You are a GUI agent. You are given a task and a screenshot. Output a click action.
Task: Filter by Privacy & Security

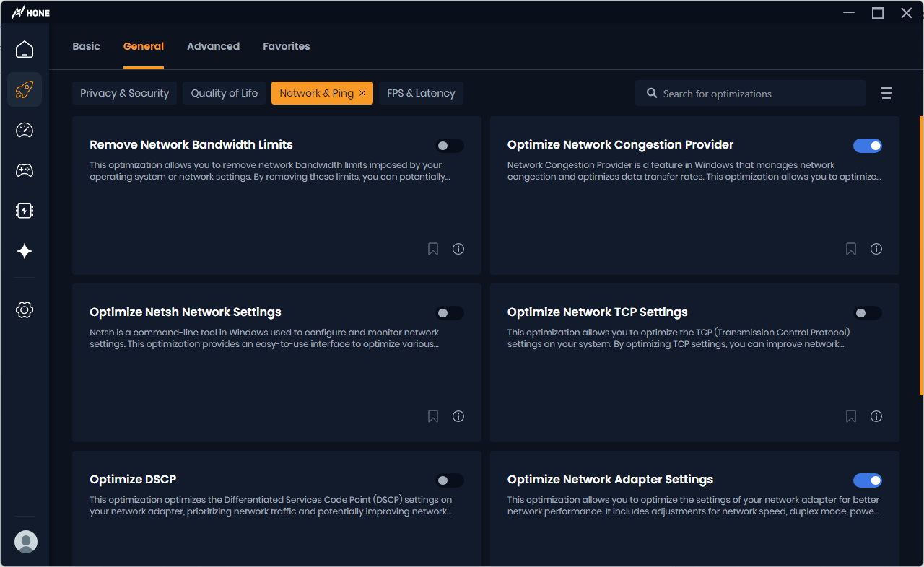(124, 93)
